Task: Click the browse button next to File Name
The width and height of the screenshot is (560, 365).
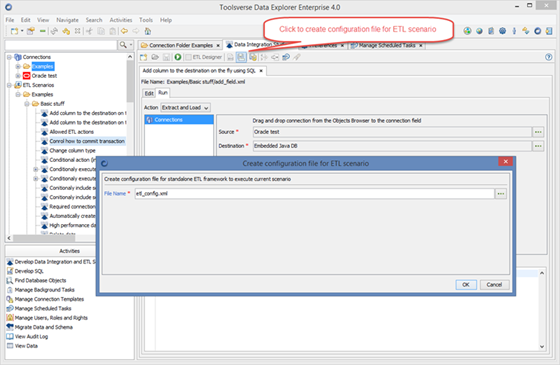Action: pyautogui.click(x=501, y=194)
